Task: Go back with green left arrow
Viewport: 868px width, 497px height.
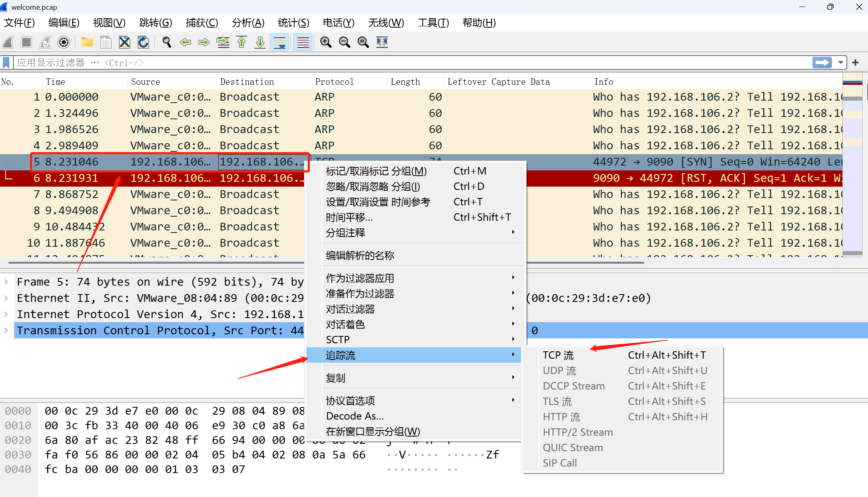Action: [186, 42]
